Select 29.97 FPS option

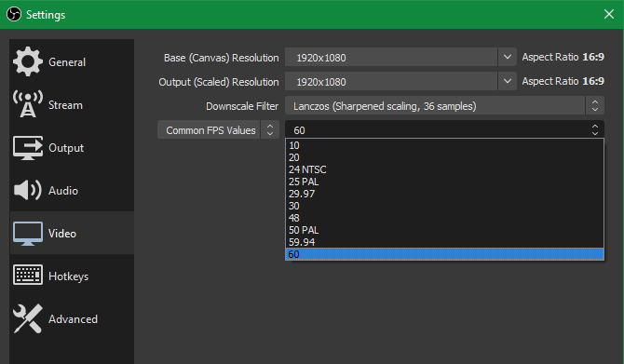(444, 194)
